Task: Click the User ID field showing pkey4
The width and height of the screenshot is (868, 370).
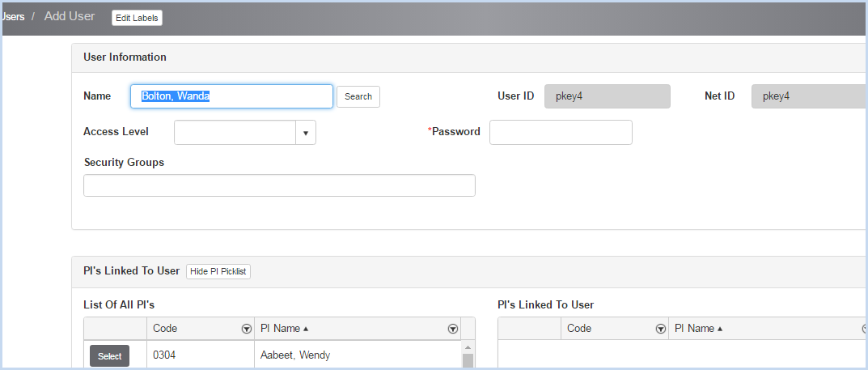Action: click(608, 96)
